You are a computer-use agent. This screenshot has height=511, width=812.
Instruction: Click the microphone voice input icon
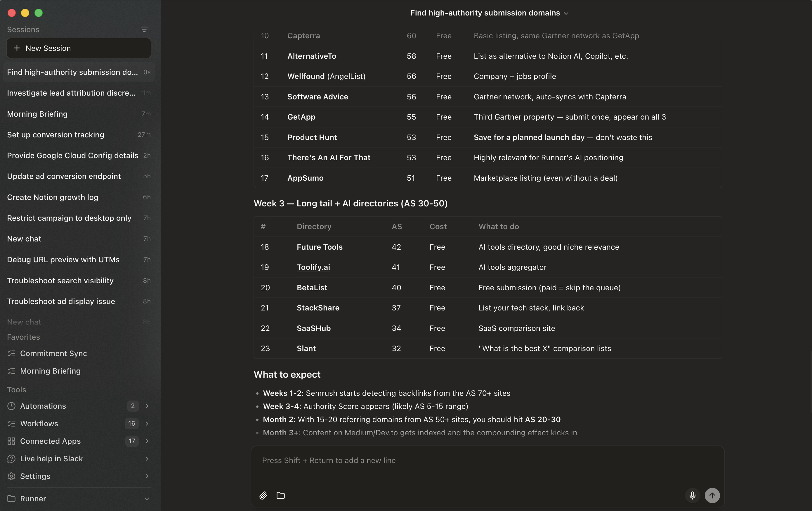[x=692, y=495]
